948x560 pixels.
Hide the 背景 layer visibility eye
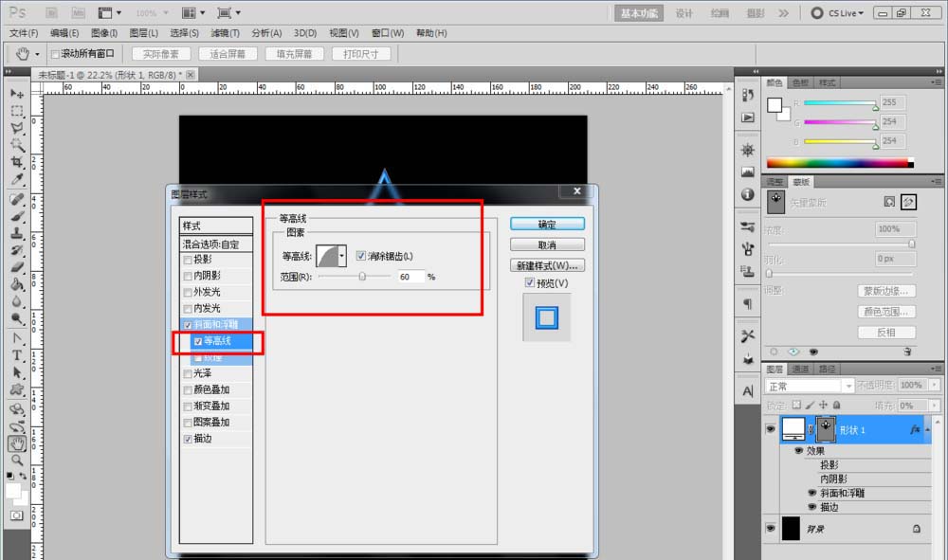coord(772,527)
